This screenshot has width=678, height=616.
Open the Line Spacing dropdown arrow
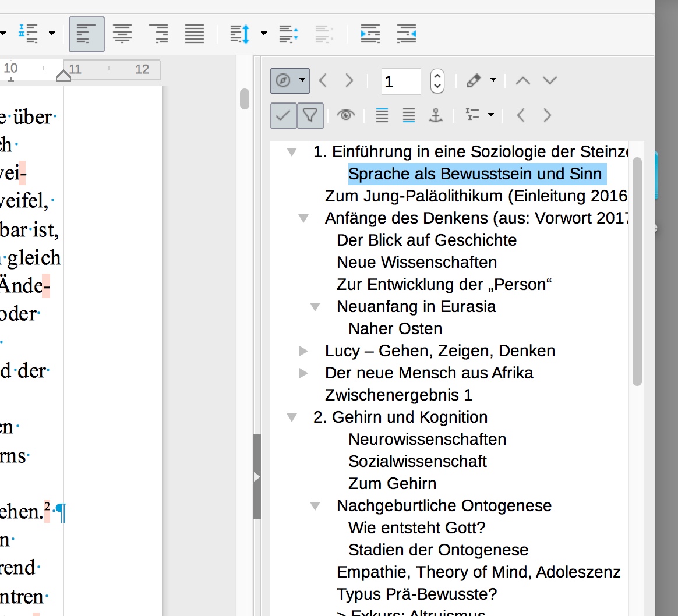(x=264, y=33)
